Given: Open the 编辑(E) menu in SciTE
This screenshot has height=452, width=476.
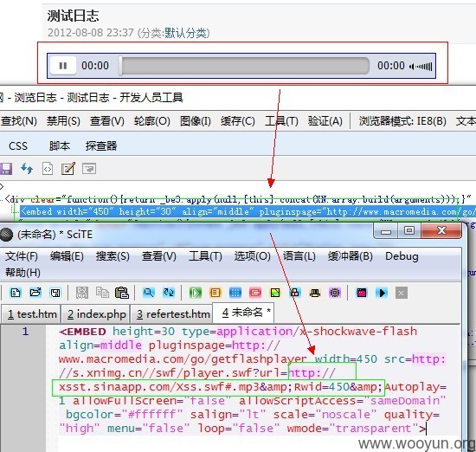Looking at the screenshot, I should click(67, 256).
